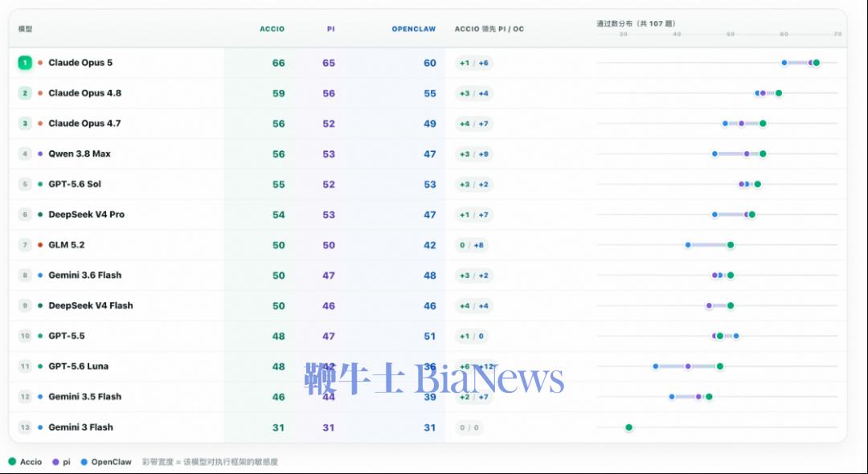Select the GPT-5.6 Luna model name

pos(79,366)
